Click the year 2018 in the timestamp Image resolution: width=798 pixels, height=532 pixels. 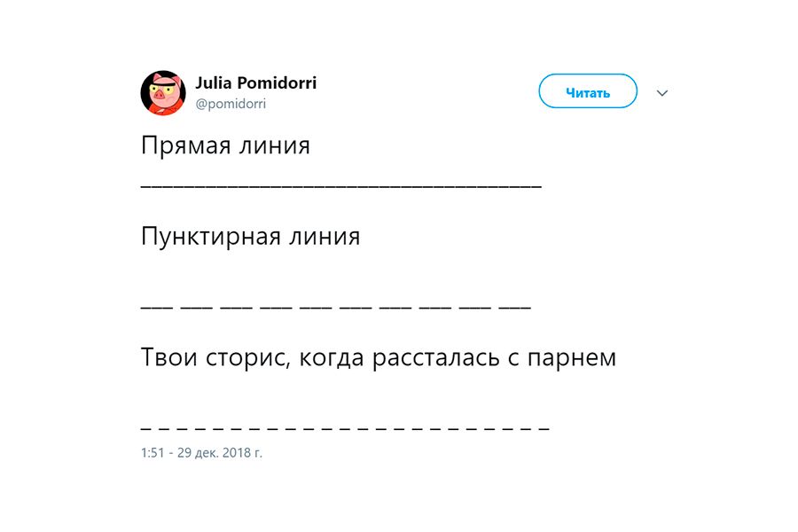tap(236, 452)
